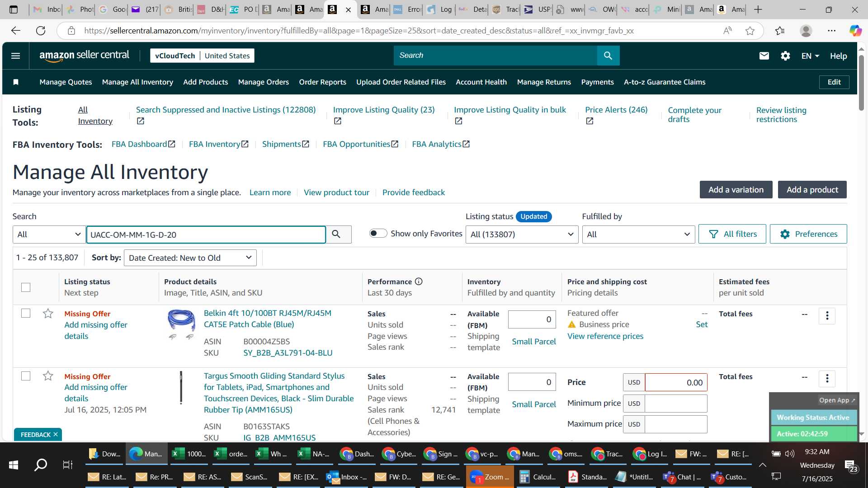Open the settings gear icon

(x=785, y=56)
